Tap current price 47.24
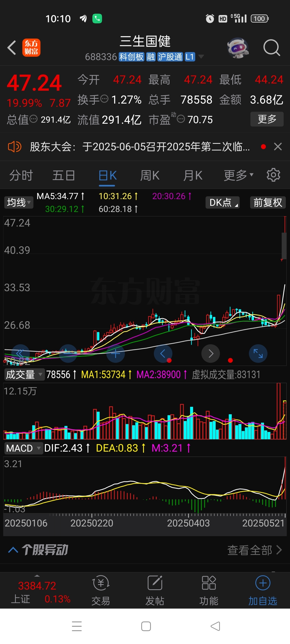This screenshot has width=290, height=644. (34, 83)
